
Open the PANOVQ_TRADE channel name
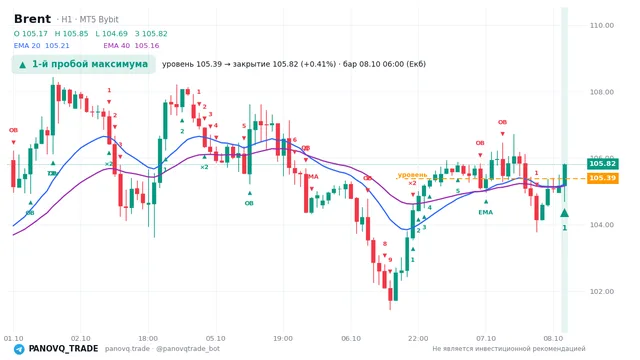pyautogui.click(x=63, y=349)
